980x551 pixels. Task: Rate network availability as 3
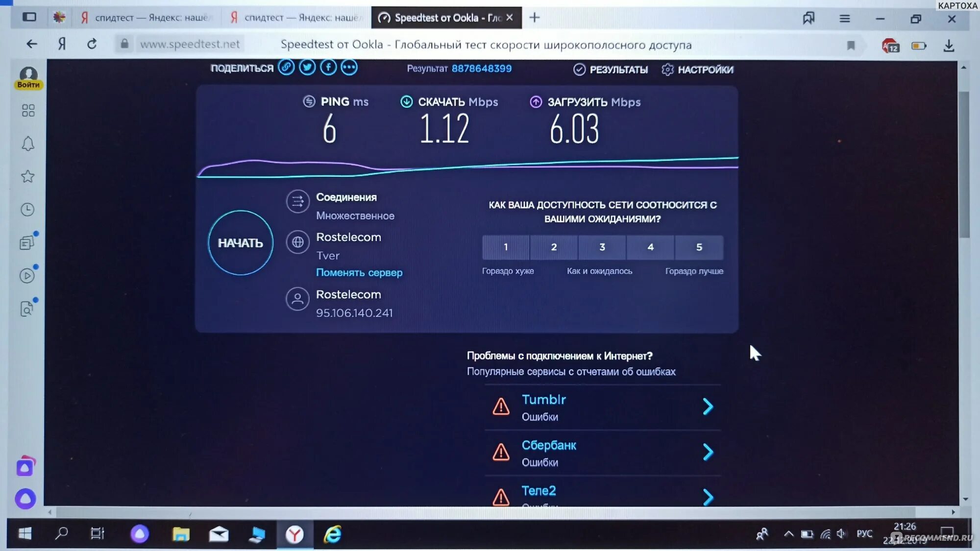tap(602, 247)
